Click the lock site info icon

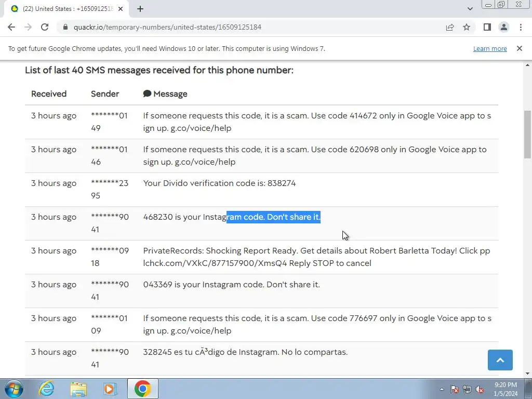65,27
